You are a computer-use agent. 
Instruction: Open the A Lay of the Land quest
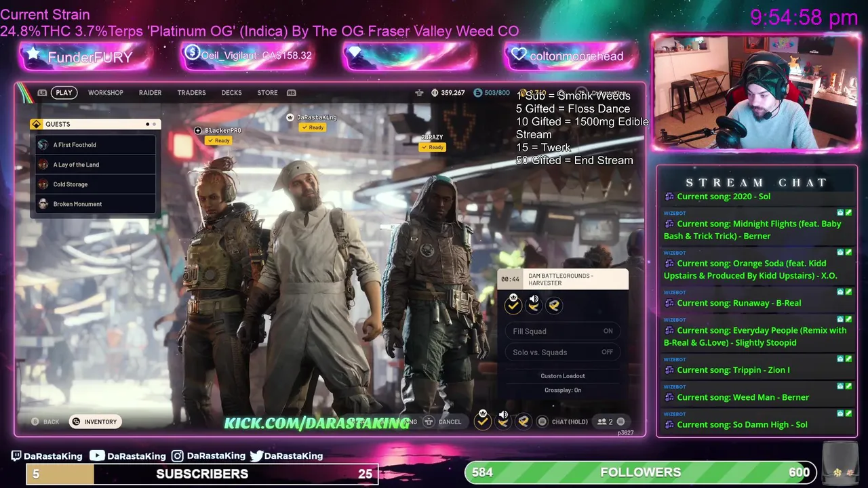96,165
